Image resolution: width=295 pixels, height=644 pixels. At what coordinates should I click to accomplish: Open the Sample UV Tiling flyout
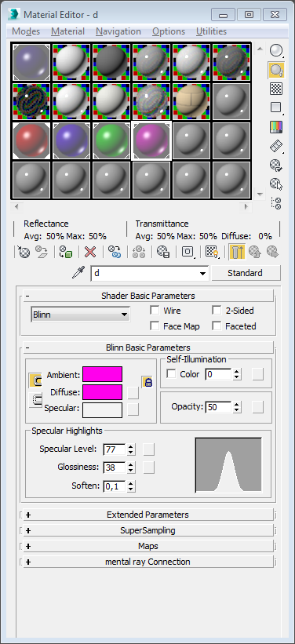(x=276, y=107)
